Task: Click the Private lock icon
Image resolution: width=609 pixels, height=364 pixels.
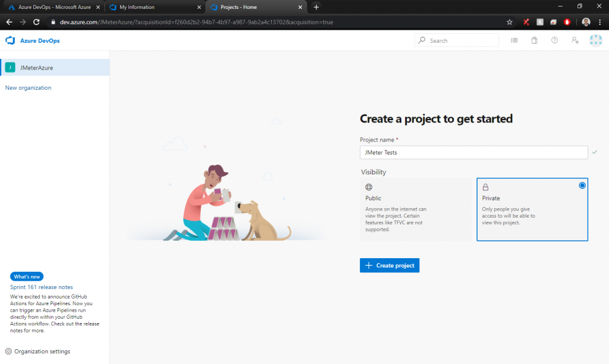Action: tap(485, 187)
